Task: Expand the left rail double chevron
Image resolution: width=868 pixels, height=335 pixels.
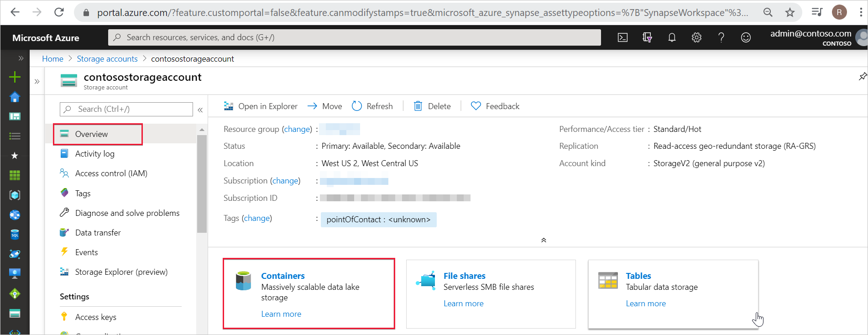Action: click(x=21, y=58)
